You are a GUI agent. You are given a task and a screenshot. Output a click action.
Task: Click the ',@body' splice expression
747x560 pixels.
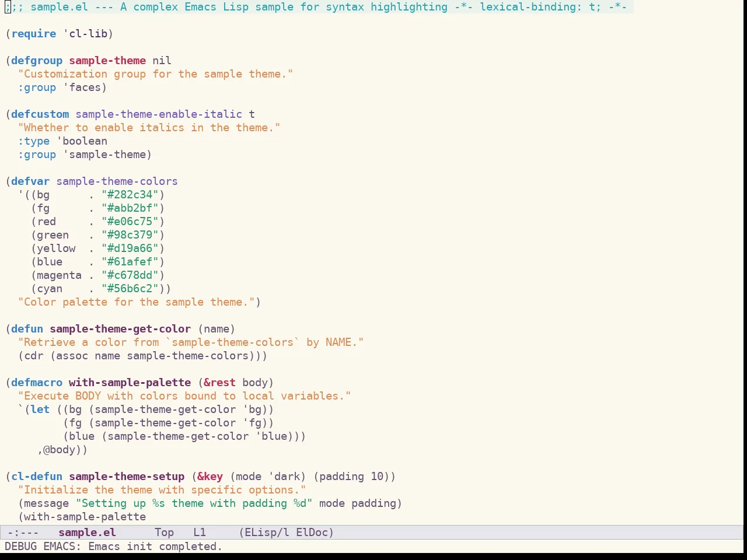point(56,450)
